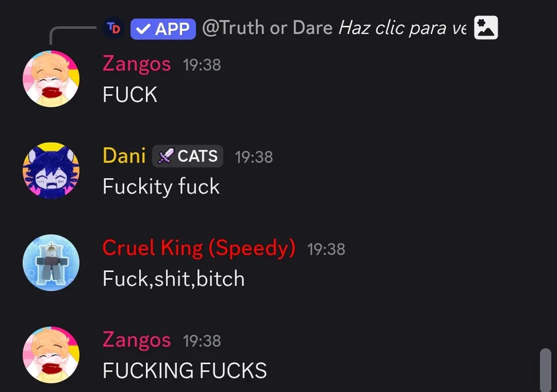Jump to replied message "Haz clic para ve"
557x392 pixels.
tap(402, 28)
